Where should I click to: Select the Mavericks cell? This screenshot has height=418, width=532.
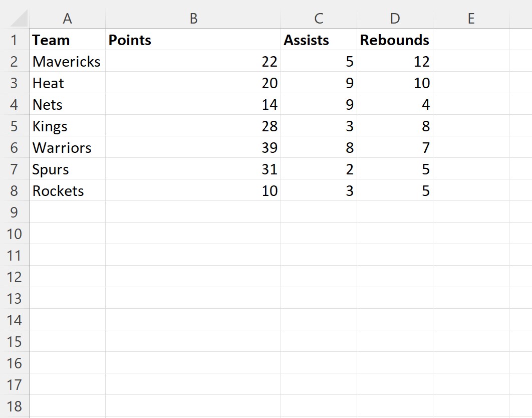67,62
